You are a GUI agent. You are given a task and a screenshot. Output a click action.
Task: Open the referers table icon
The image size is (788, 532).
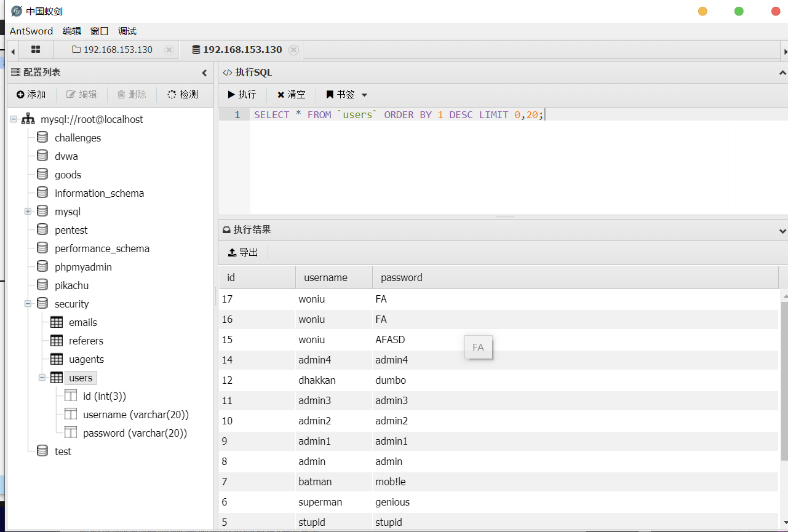pyautogui.click(x=57, y=341)
